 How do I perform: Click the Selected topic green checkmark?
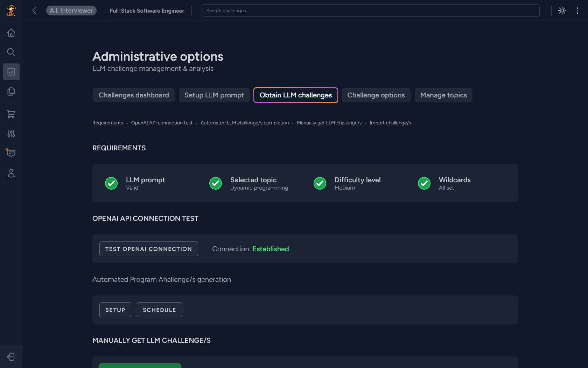[x=216, y=183]
